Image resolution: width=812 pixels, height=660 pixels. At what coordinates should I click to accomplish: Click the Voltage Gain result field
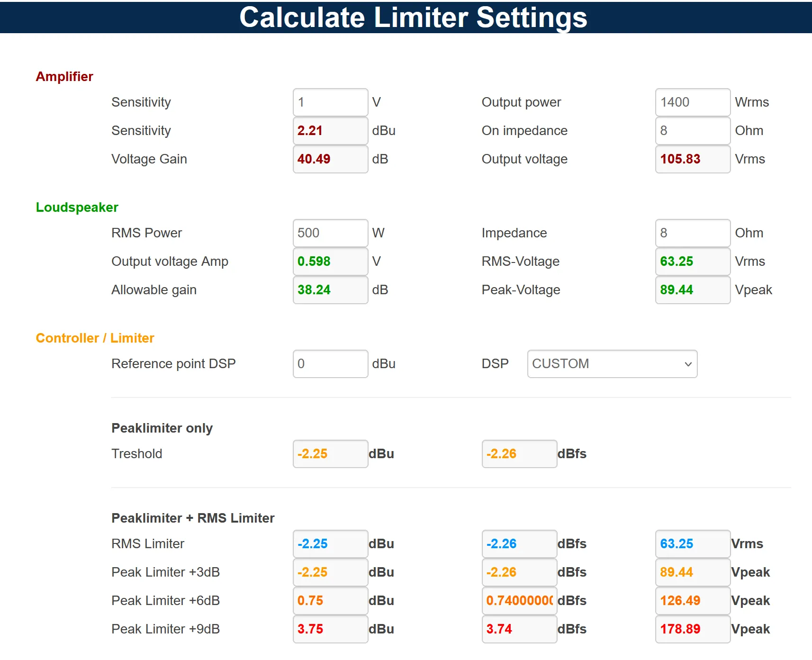tap(331, 159)
